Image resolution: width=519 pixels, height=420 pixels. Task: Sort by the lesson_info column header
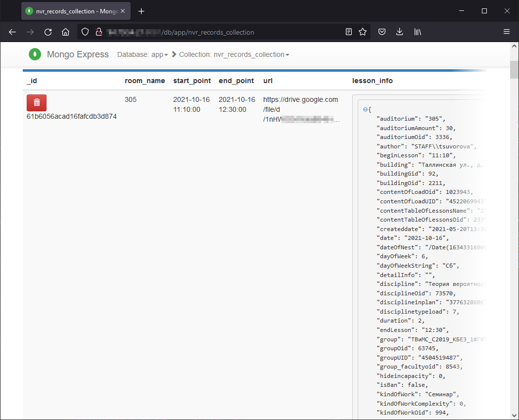373,81
